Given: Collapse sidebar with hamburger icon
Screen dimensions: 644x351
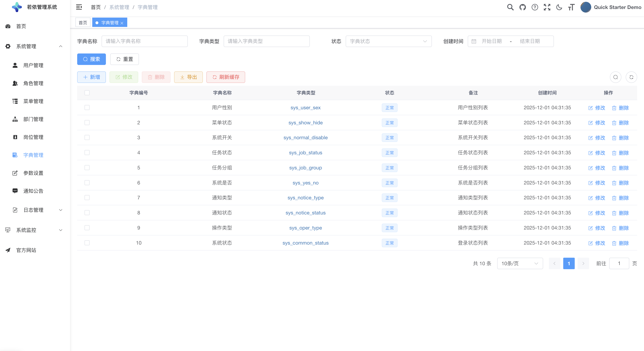Looking at the screenshot, I should [79, 7].
